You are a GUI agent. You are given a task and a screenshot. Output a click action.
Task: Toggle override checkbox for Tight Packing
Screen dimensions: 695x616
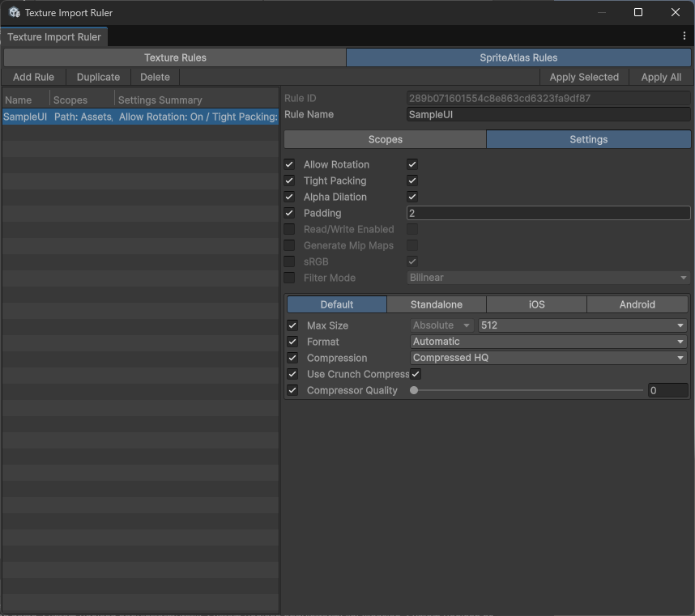point(289,181)
